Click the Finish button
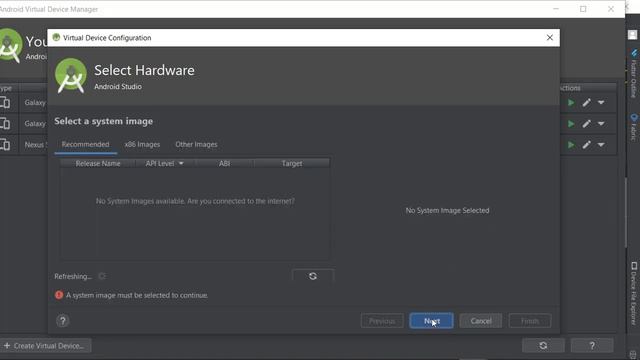640x360 pixels. tap(530, 321)
